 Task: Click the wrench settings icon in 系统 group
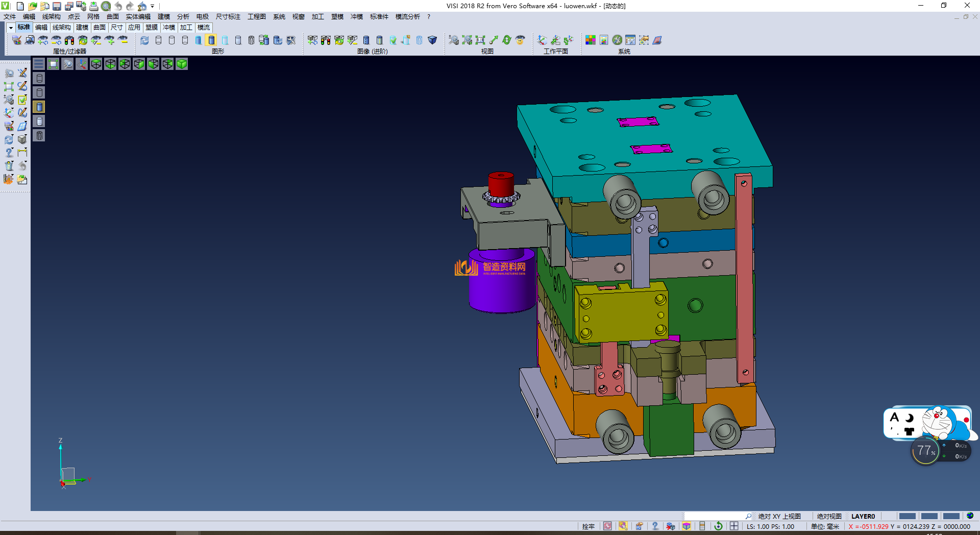coord(617,40)
